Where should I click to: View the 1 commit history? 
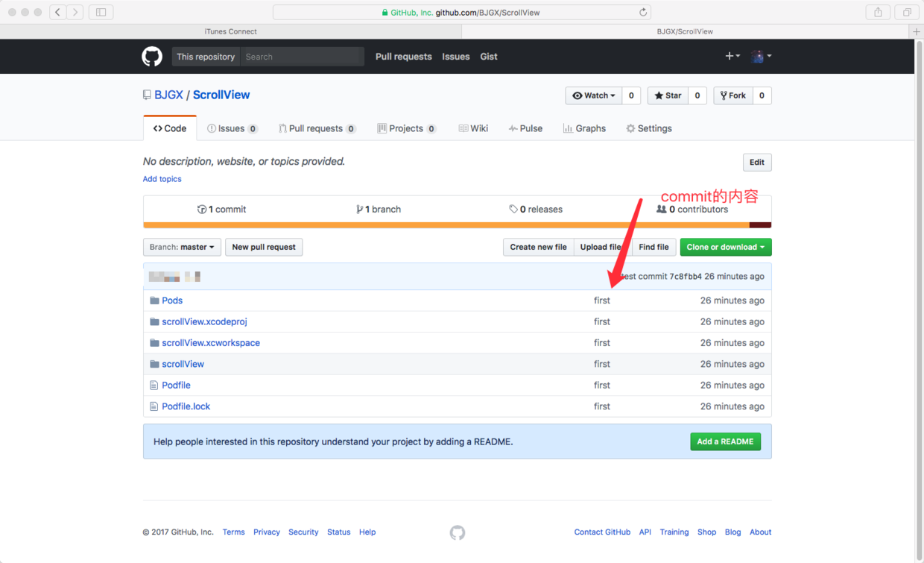[221, 210]
